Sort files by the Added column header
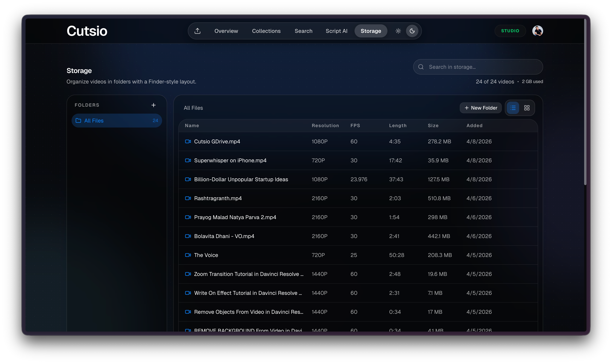The image size is (612, 364). (x=474, y=126)
